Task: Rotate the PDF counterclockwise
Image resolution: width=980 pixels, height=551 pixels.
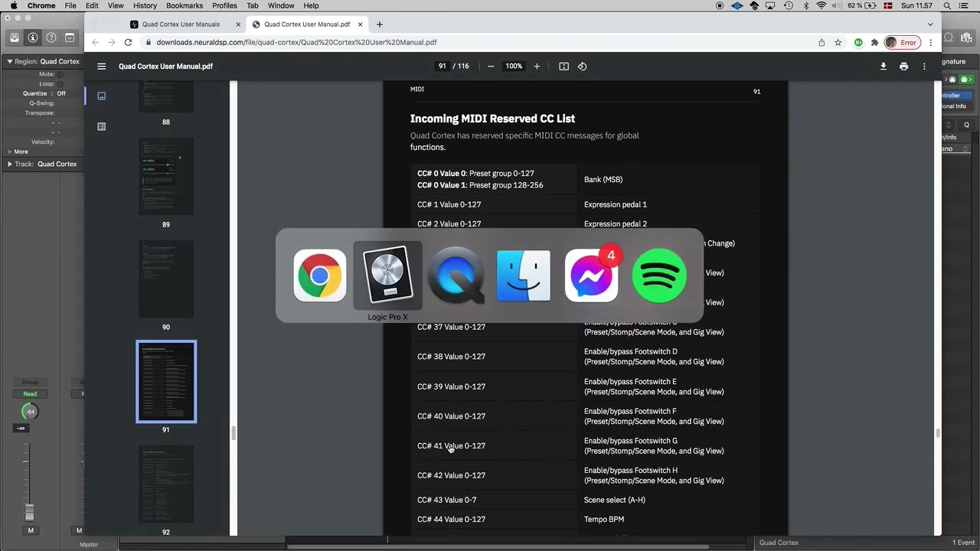Action: tap(583, 67)
